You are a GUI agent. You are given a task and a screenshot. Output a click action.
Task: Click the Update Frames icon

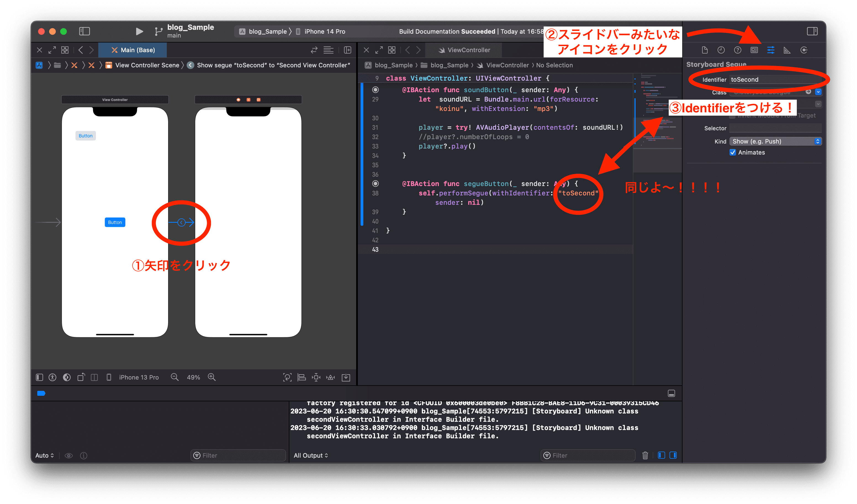[287, 377]
